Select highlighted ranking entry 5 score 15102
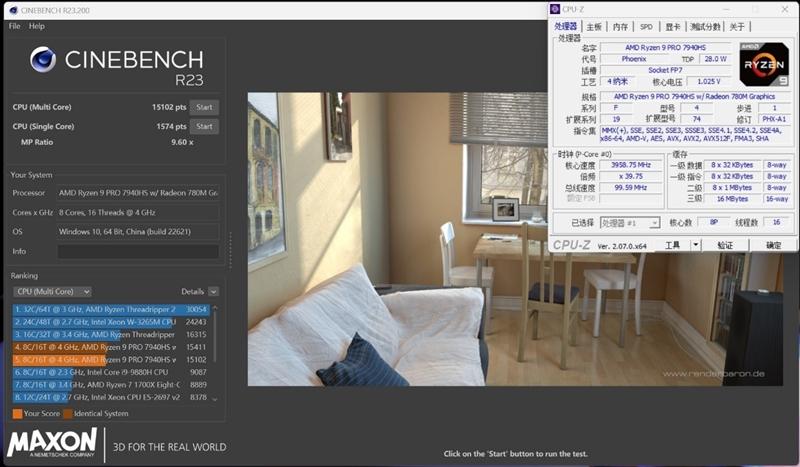This screenshot has width=800, height=467. point(111,360)
